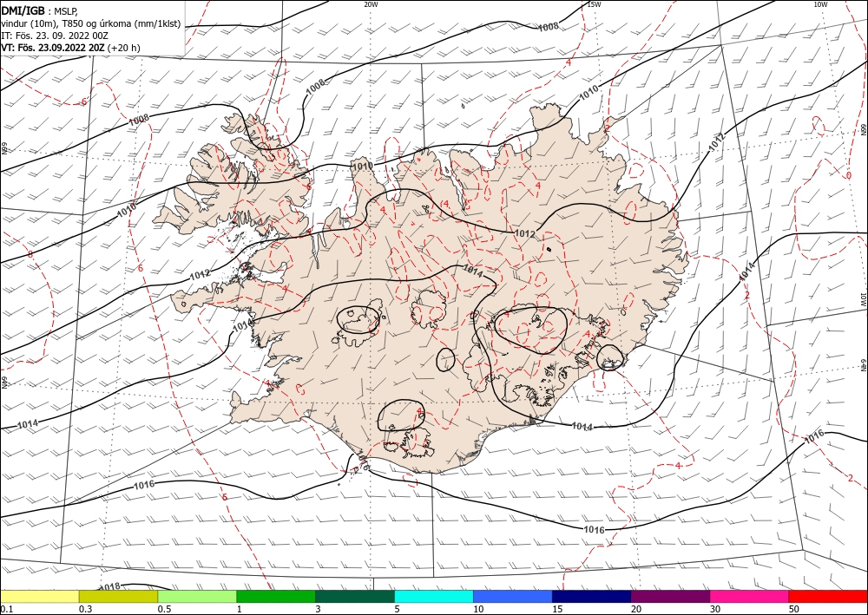Image resolution: width=868 pixels, height=615 pixels.
Task: Select the green 1–3 legend color band
Action: 276,596
